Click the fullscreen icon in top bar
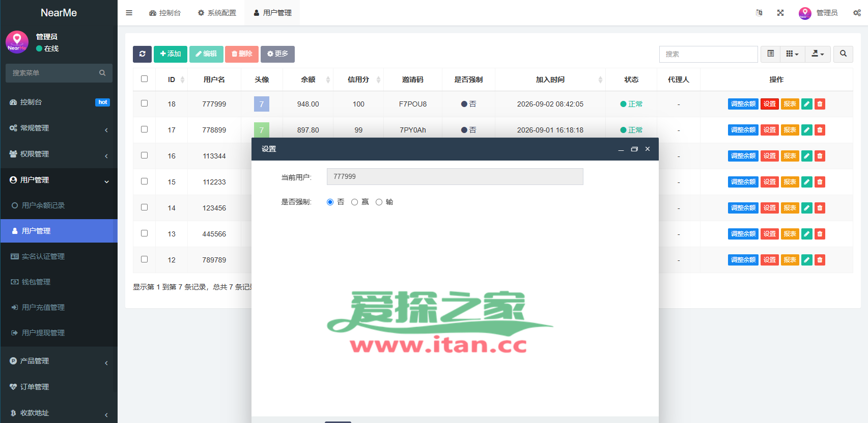This screenshot has width=868, height=423. [x=780, y=13]
